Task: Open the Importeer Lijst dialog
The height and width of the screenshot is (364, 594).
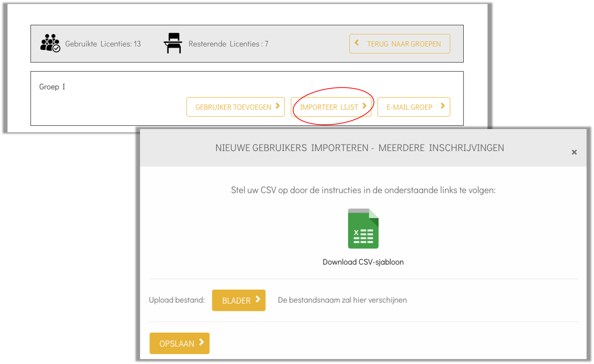Action: coord(331,107)
